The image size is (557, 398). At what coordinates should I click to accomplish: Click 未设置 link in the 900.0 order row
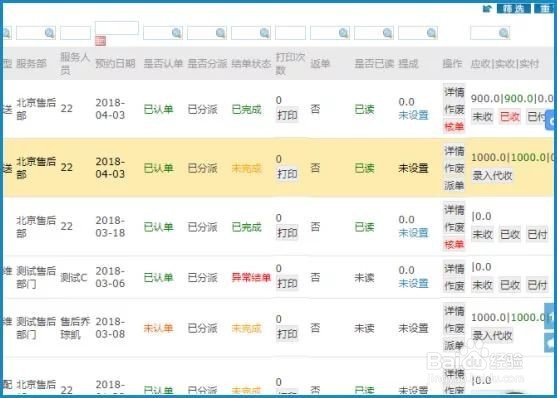413,115
